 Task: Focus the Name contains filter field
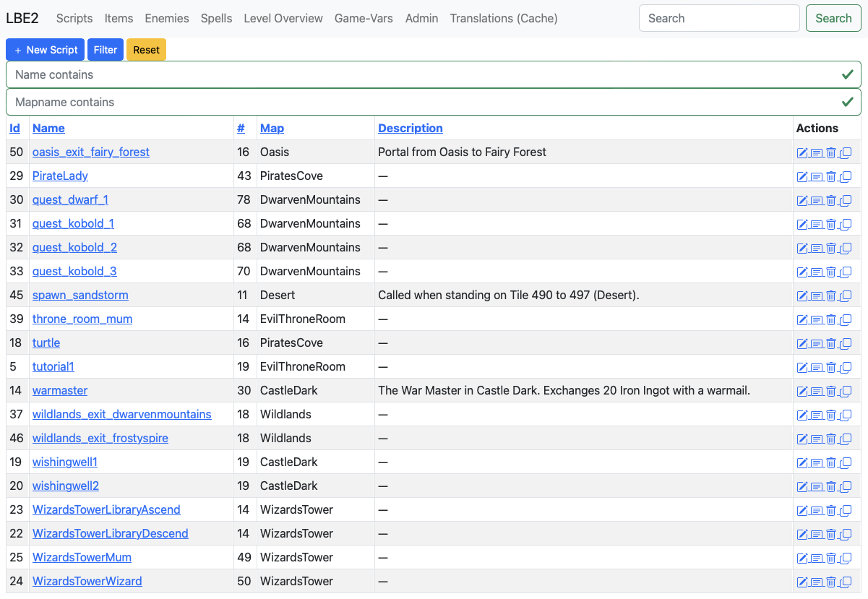pyautogui.click(x=434, y=74)
